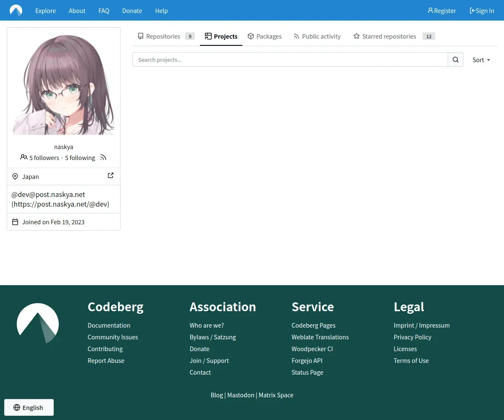Click the Japan location text
Viewport: 504px width, 420px height.
click(31, 176)
